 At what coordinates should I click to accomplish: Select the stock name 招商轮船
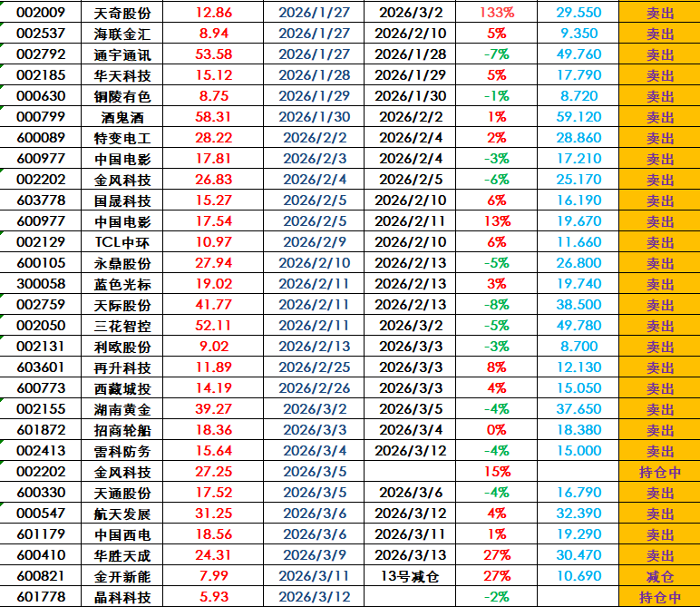[122, 431]
